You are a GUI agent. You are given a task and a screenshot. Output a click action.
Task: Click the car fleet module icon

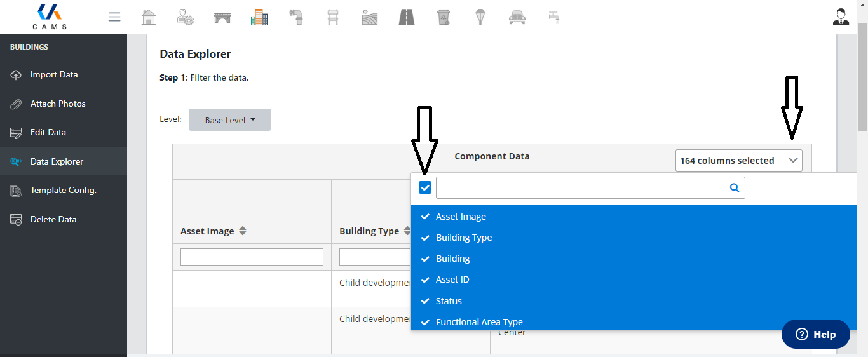517,17
